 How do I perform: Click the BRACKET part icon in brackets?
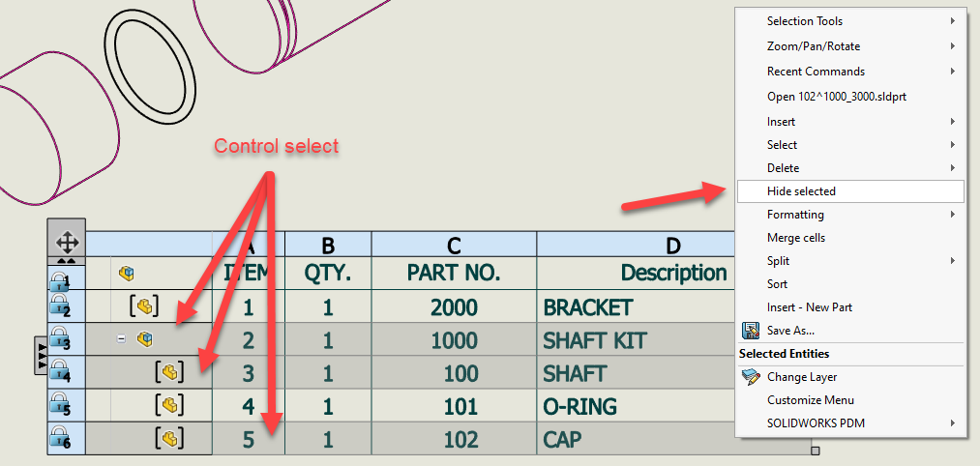click(144, 306)
